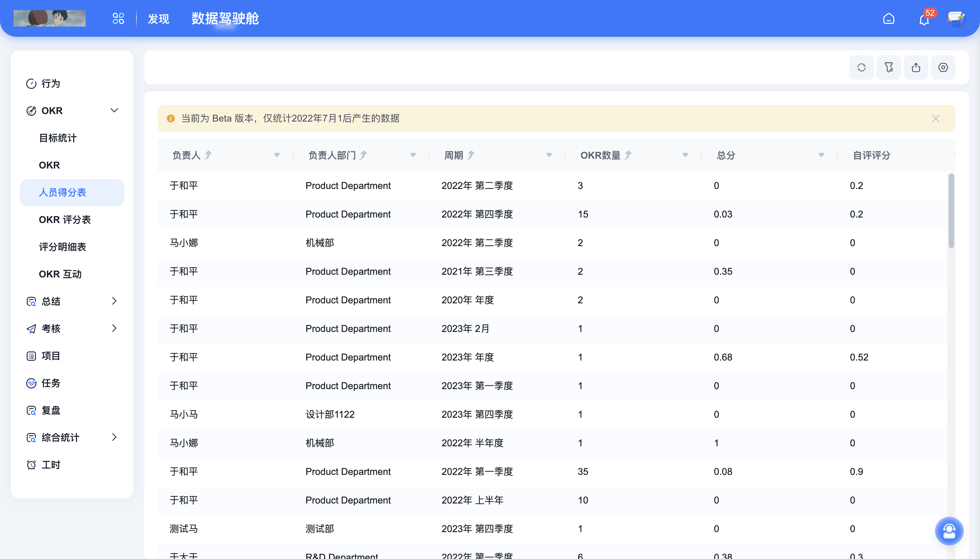
Task: Open 行为 in the sidebar
Action: (x=72, y=84)
